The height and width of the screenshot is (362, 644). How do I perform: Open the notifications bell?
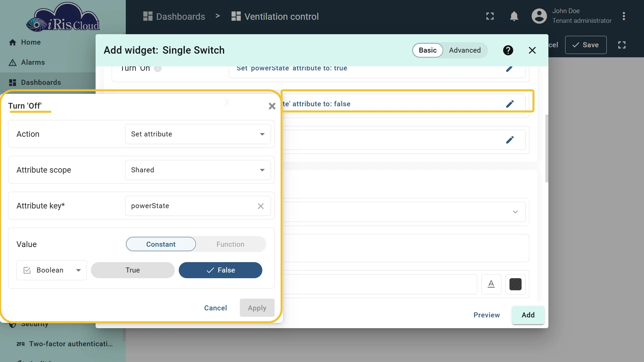click(x=514, y=16)
